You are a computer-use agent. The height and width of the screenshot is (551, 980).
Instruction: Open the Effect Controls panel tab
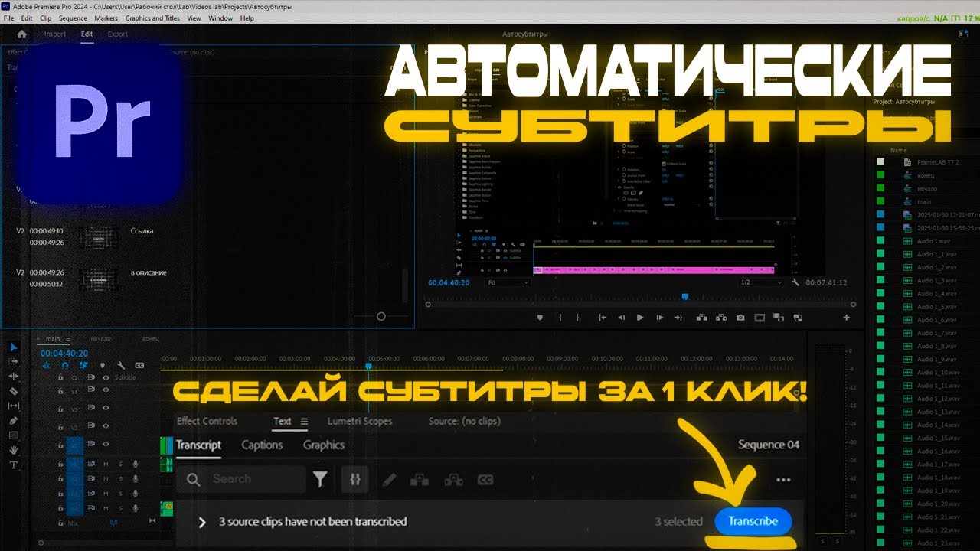pos(207,421)
